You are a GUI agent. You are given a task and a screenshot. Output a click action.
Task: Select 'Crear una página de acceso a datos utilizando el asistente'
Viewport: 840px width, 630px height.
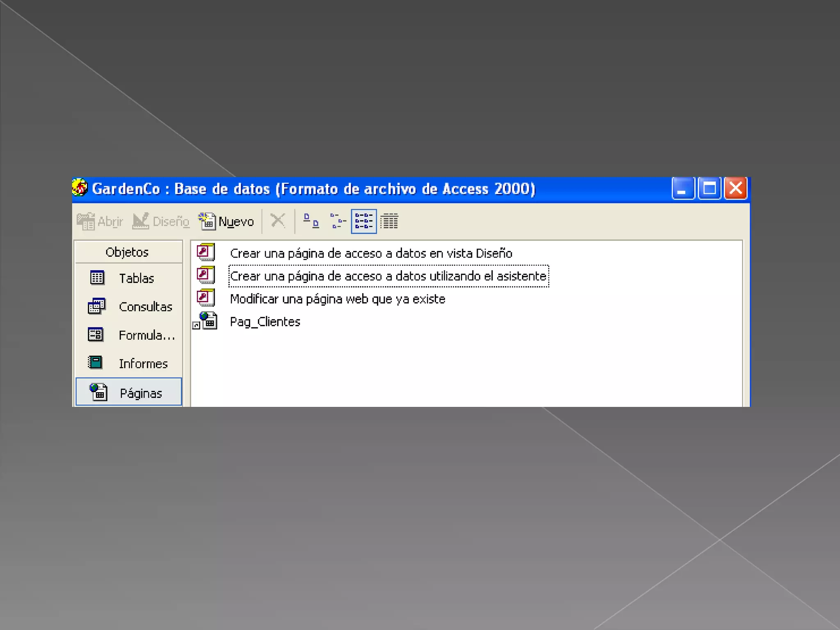[388, 276]
